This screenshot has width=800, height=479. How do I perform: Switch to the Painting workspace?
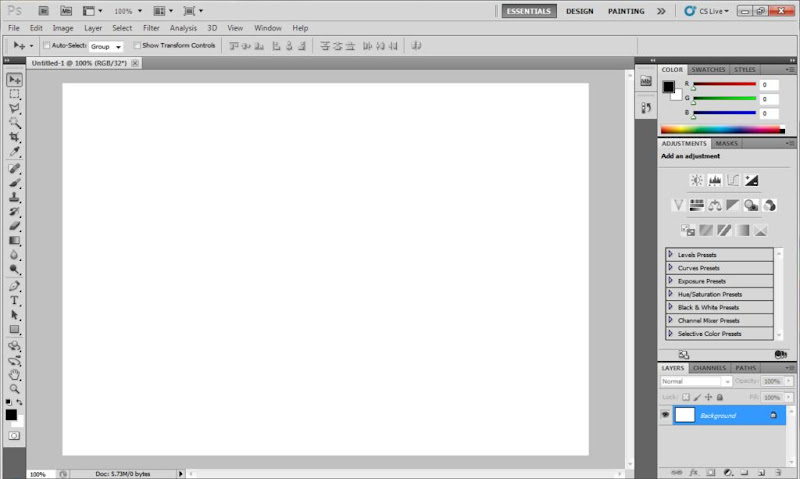tap(626, 11)
